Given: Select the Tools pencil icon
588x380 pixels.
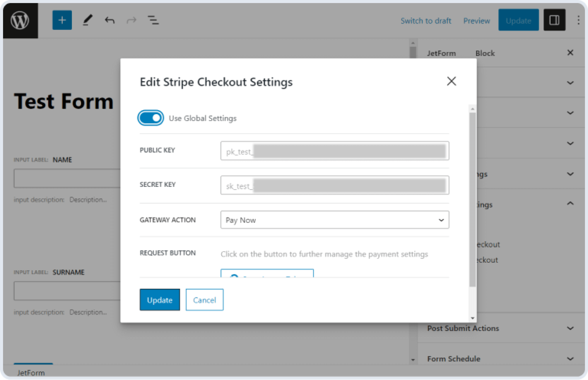Looking at the screenshot, I should pos(87,20).
